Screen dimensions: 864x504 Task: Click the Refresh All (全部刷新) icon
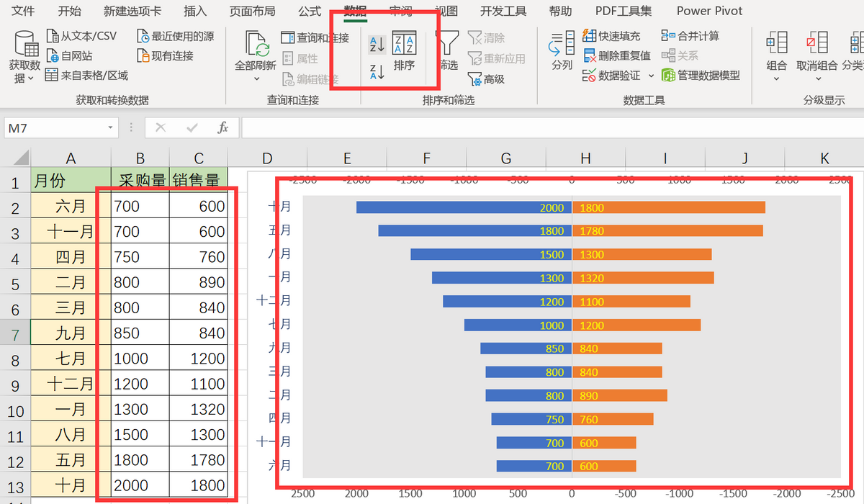click(x=256, y=43)
